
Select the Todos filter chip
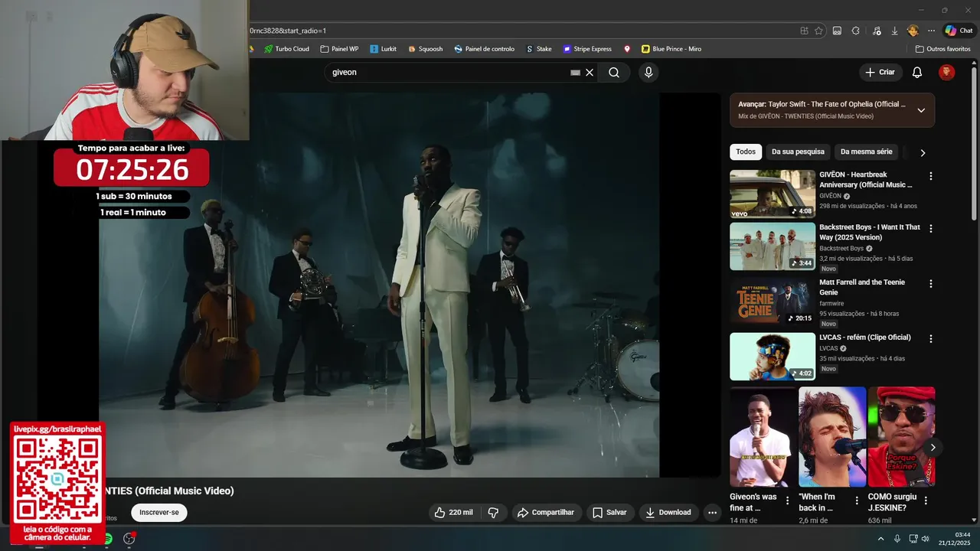tap(746, 152)
